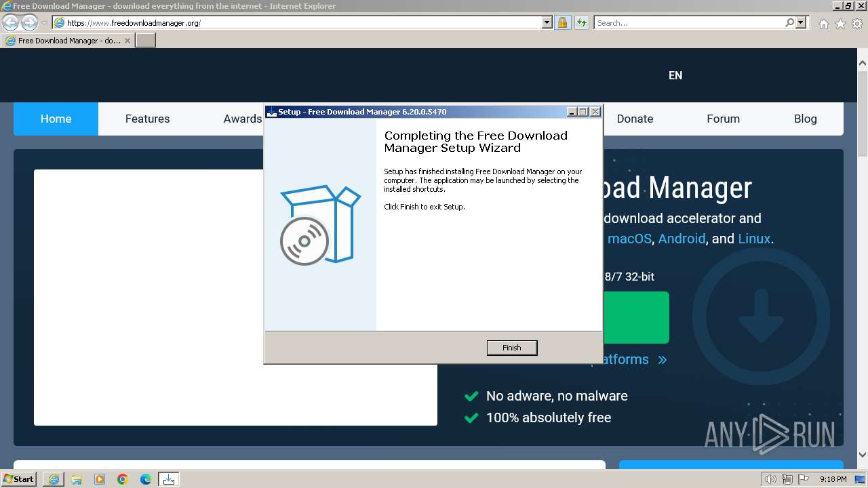Open the back/forward history dropdown arrow
Viewport: 868px width, 488px height.
tap(44, 23)
